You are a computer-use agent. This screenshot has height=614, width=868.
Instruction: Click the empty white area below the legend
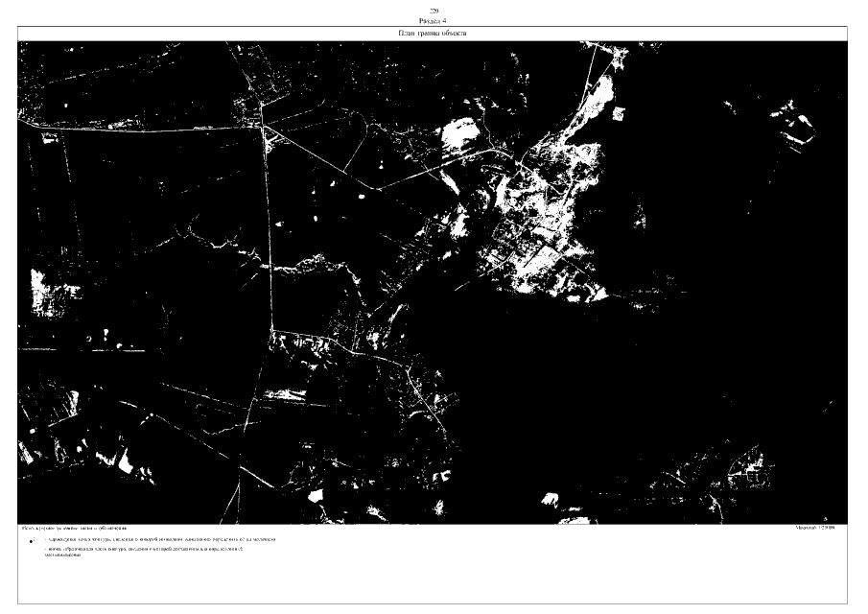coord(432,580)
